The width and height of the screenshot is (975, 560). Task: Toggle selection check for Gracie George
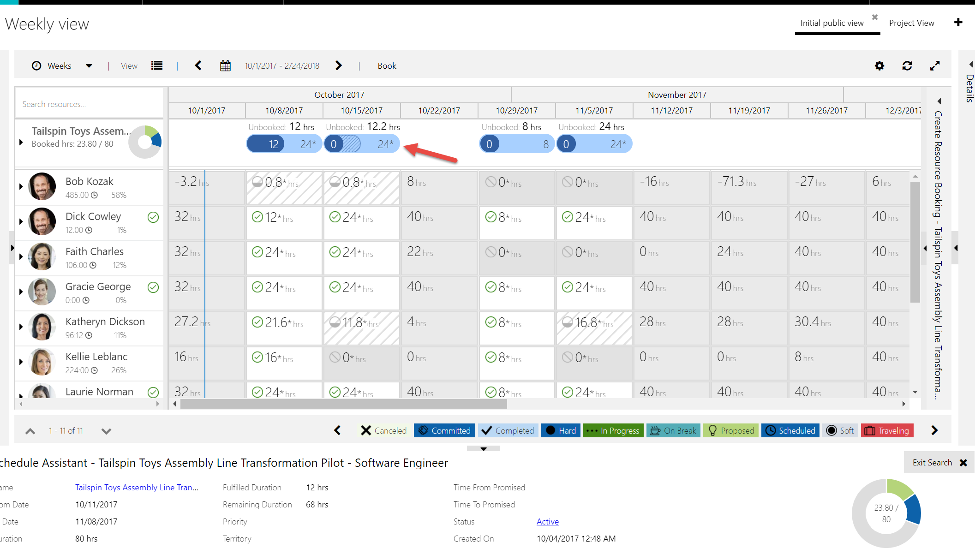[x=153, y=287]
